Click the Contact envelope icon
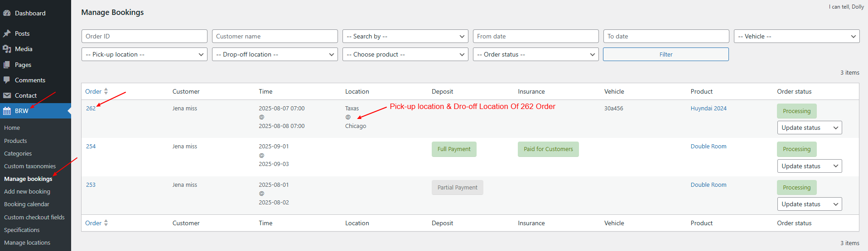The width and height of the screenshot is (868, 251). click(7, 95)
